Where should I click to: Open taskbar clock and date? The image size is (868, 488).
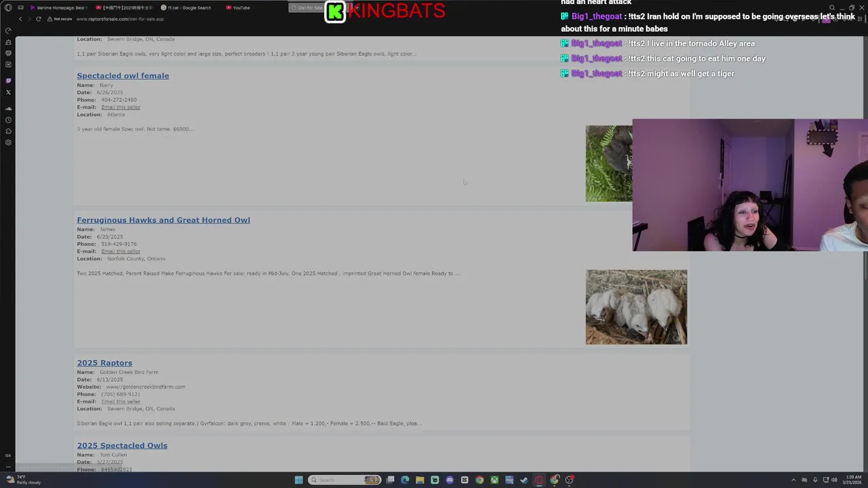pyautogui.click(x=852, y=480)
